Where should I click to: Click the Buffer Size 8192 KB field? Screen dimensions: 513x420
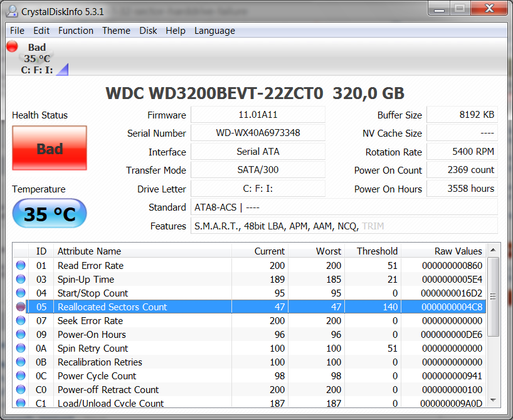(462, 115)
